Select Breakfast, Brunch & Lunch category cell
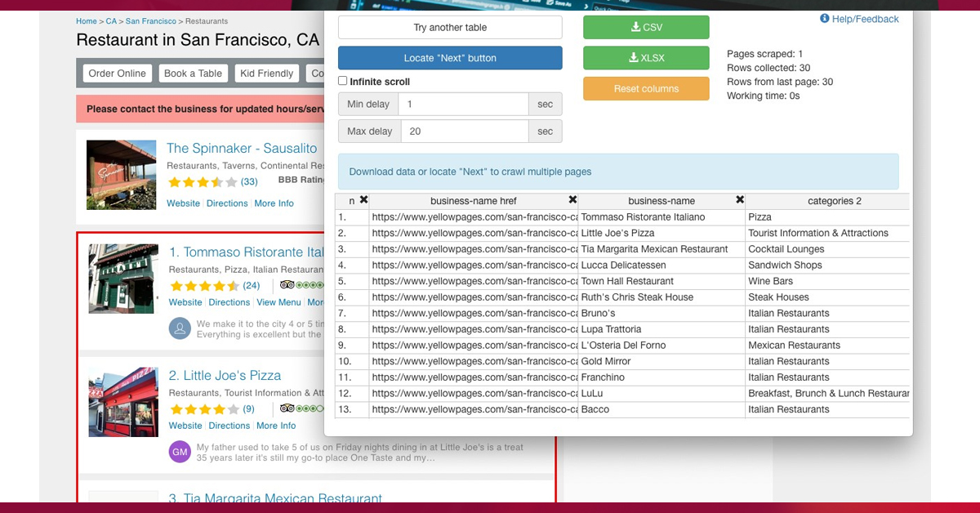The width and height of the screenshot is (980, 513). (827, 394)
